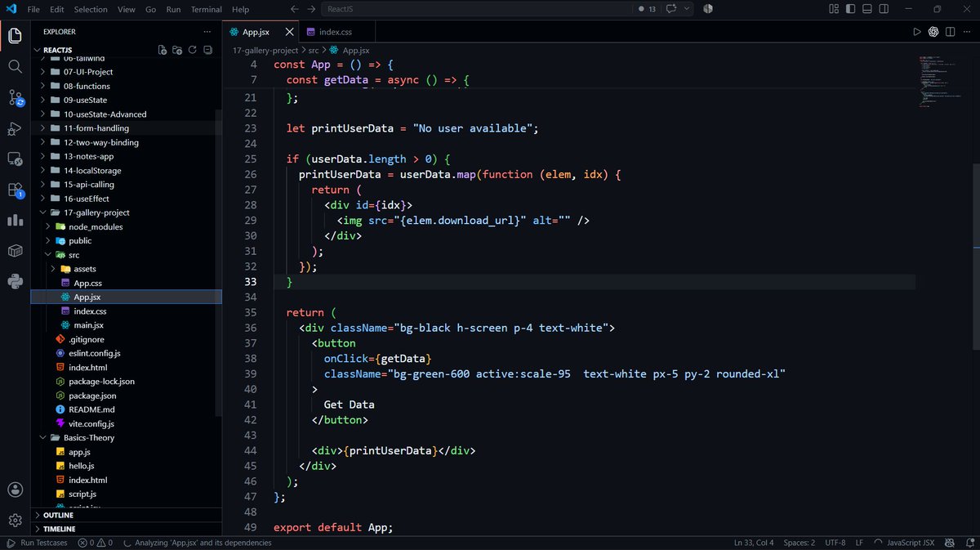Open the Help menu
Screen dimensions: 980x550
240,9
